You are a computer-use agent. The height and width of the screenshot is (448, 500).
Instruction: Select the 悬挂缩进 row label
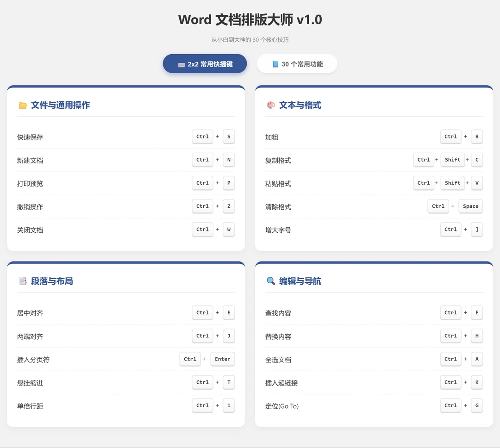click(x=30, y=383)
